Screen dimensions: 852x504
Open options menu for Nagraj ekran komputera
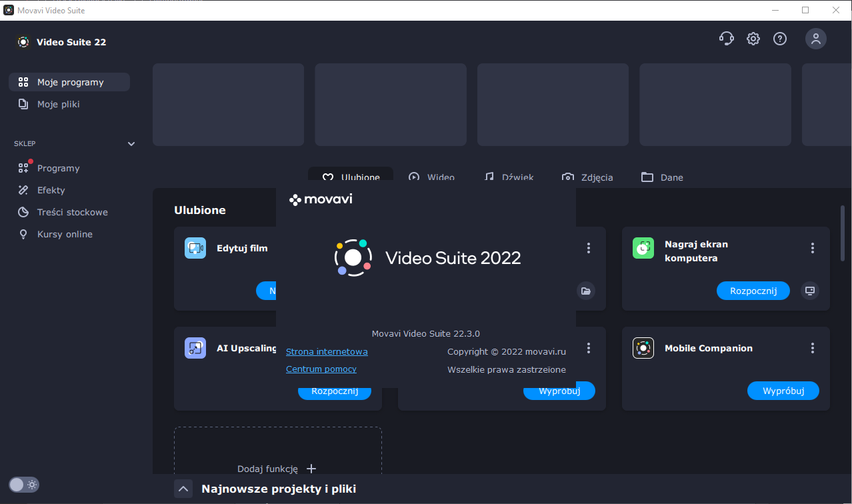(x=813, y=248)
